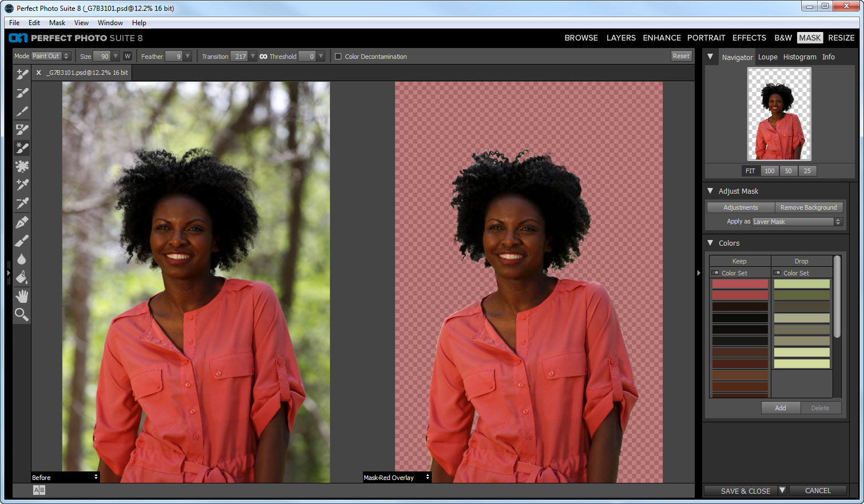Click SAVE & CLOSE button
864x504 pixels.
coord(745,491)
